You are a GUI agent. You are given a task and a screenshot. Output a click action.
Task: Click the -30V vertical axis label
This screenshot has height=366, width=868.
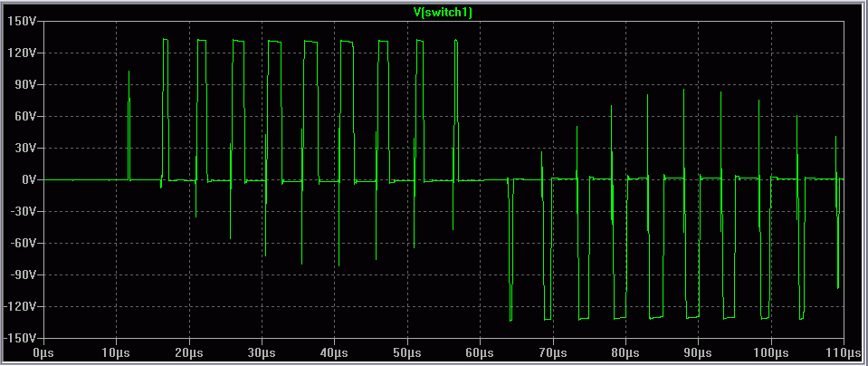[23, 211]
